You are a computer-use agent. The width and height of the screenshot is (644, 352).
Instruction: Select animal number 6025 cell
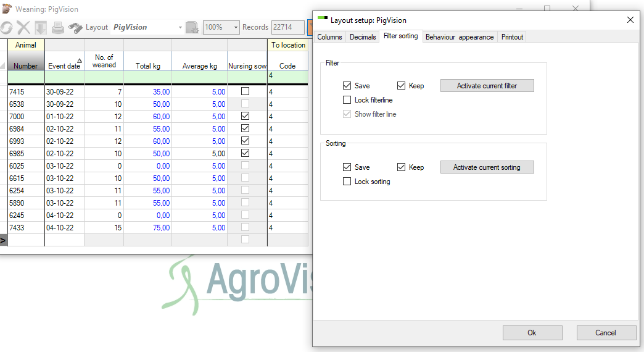click(25, 166)
